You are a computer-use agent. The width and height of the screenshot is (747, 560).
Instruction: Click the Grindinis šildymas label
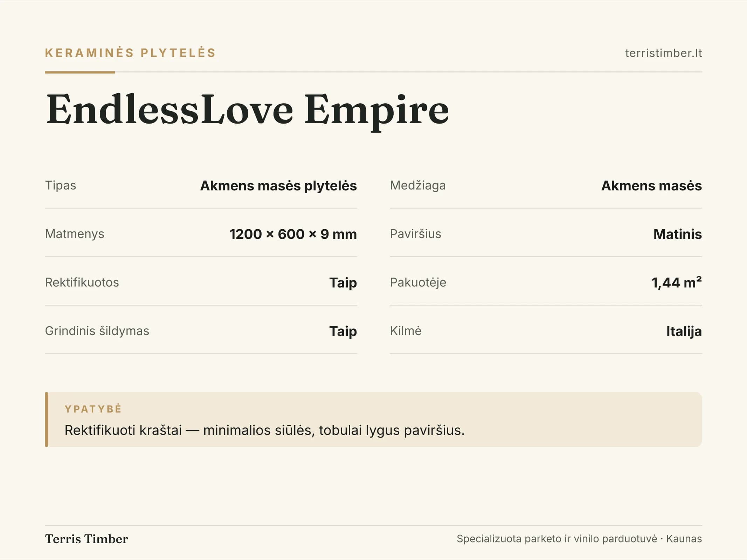tap(97, 331)
